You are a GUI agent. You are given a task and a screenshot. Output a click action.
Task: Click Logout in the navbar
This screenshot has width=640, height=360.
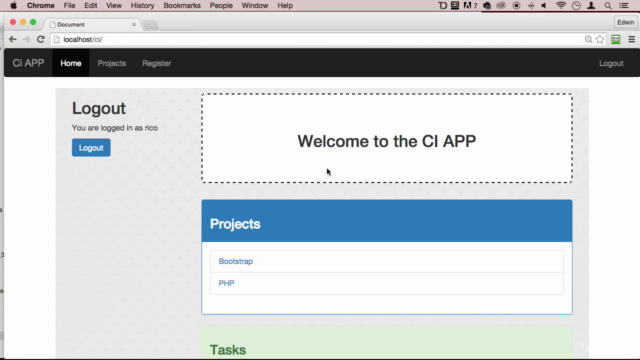pyautogui.click(x=611, y=63)
